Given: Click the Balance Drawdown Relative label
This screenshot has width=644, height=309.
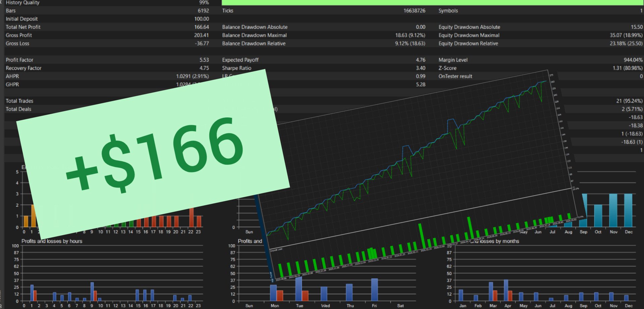Looking at the screenshot, I should pos(254,44).
